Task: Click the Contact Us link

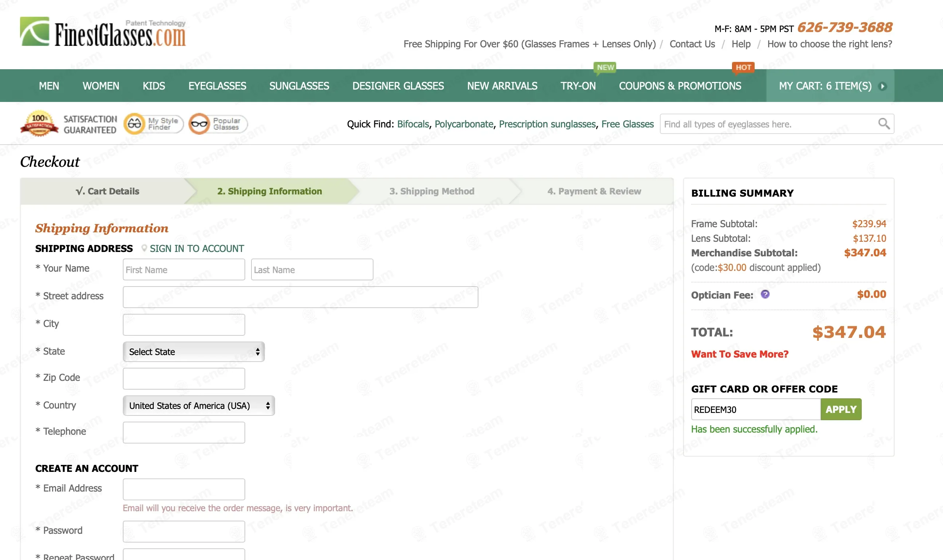Action: click(x=692, y=44)
